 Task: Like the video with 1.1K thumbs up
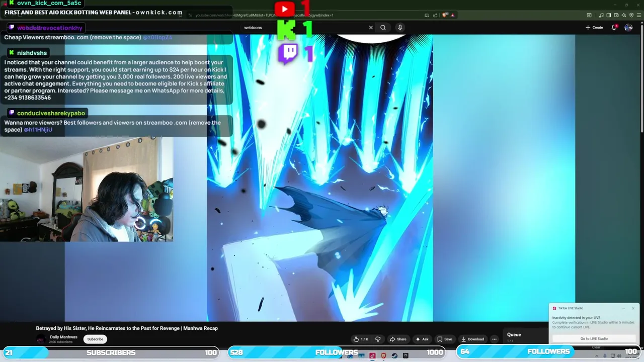(361, 339)
